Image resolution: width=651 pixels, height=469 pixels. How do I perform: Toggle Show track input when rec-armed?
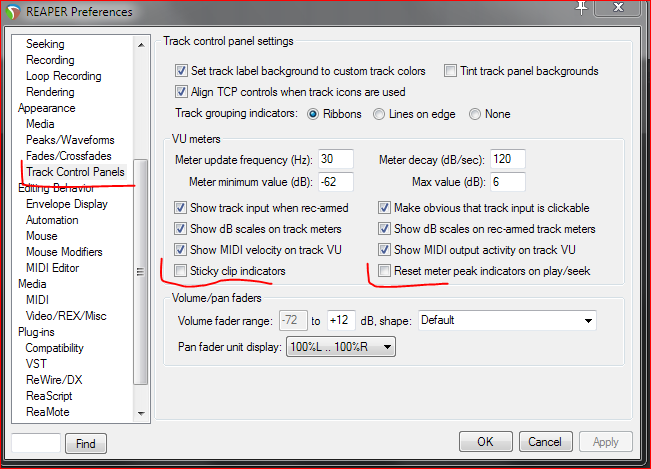click(x=180, y=208)
